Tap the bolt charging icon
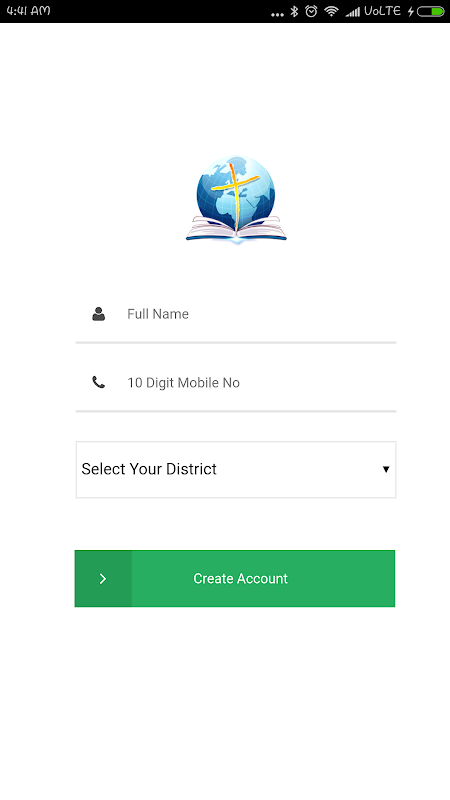This screenshot has height=800, width=450. [410, 11]
